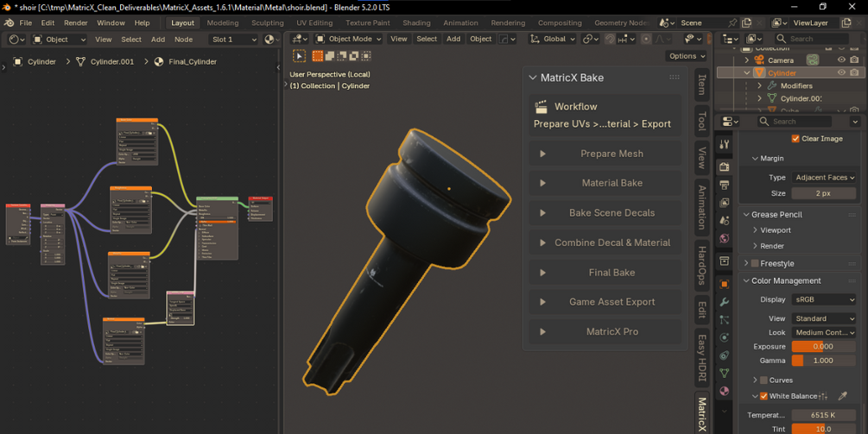Open the World properties tab icon
This screenshot has width=868, height=434.
pyautogui.click(x=724, y=238)
